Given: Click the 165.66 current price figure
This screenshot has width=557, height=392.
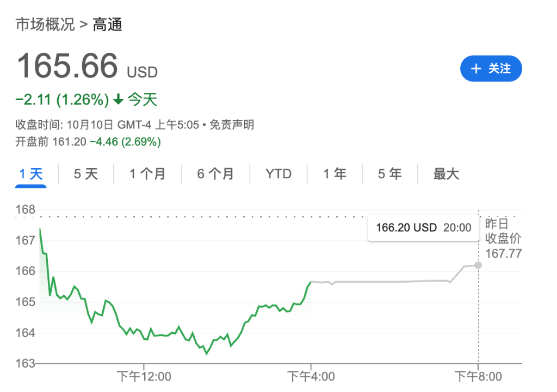Looking at the screenshot, I should click(x=67, y=66).
